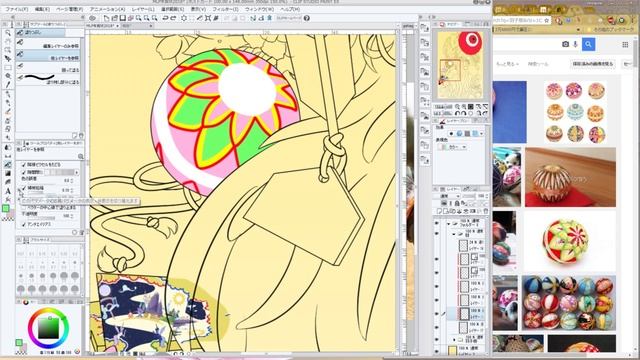Open nine temari balls image result in browser
Image resolution: width=640 pixels, height=360 pixels.
tap(575, 111)
